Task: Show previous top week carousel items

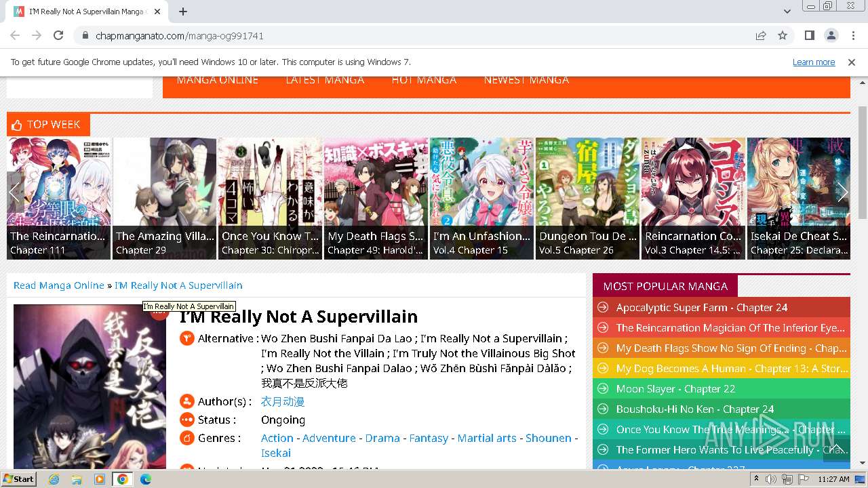Action: point(15,192)
